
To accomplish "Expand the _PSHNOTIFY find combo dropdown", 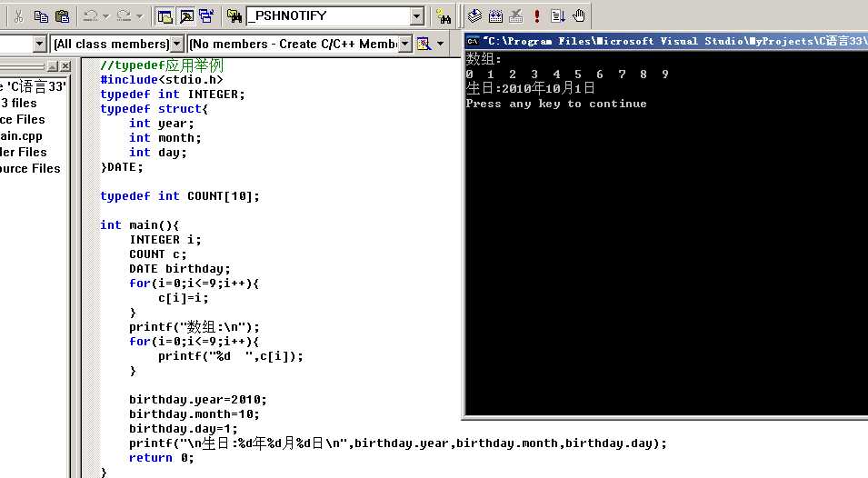I will [417, 16].
